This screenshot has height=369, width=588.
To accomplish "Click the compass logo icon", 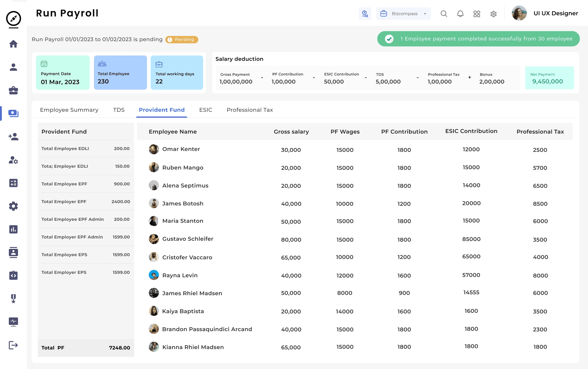I will [x=13, y=19].
